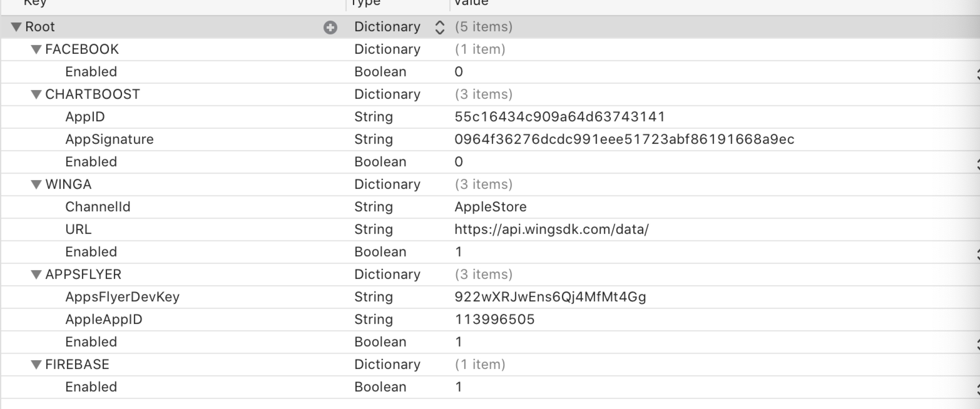The height and width of the screenshot is (409, 980).
Task: Click FACEBOOK Enabled value 0
Action: [x=459, y=72]
